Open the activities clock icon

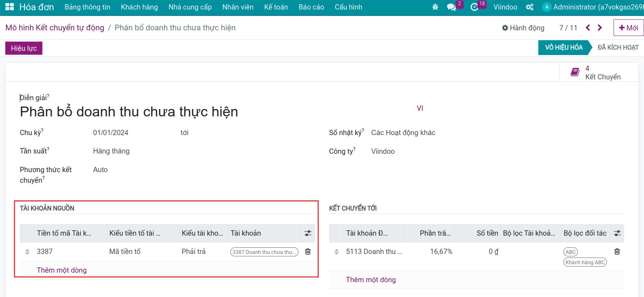tap(474, 7)
